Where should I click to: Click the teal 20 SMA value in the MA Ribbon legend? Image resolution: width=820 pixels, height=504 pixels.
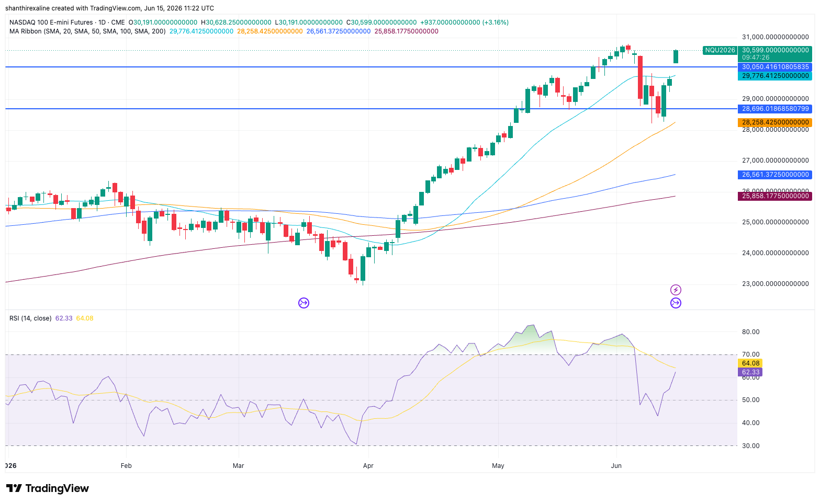pyautogui.click(x=201, y=31)
